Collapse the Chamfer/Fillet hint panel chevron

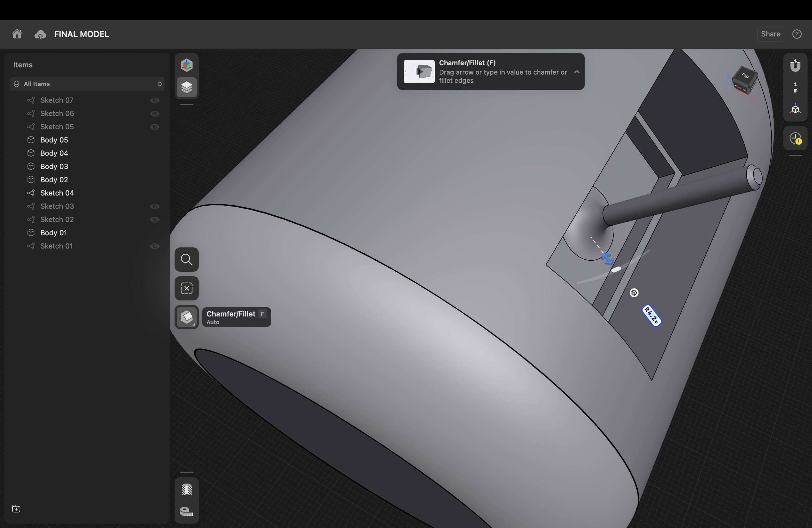tap(577, 72)
